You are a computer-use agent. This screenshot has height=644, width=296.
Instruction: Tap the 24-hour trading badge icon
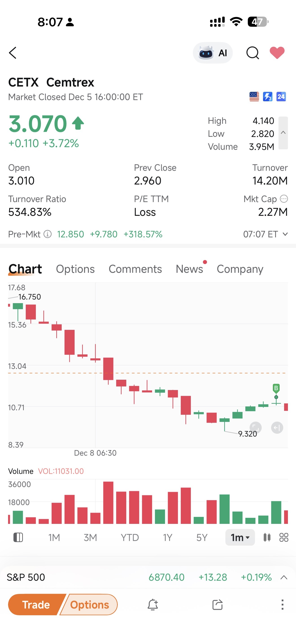point(281,97)
